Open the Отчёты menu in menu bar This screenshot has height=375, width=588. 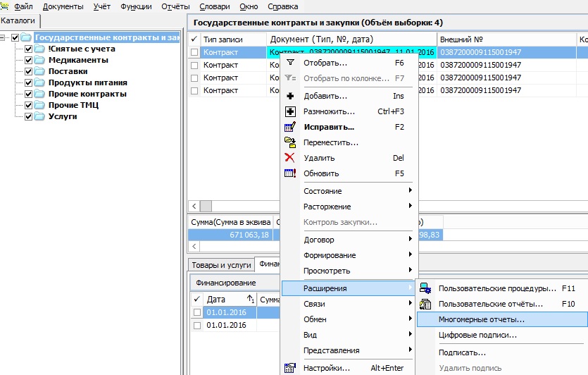(175, 6)
